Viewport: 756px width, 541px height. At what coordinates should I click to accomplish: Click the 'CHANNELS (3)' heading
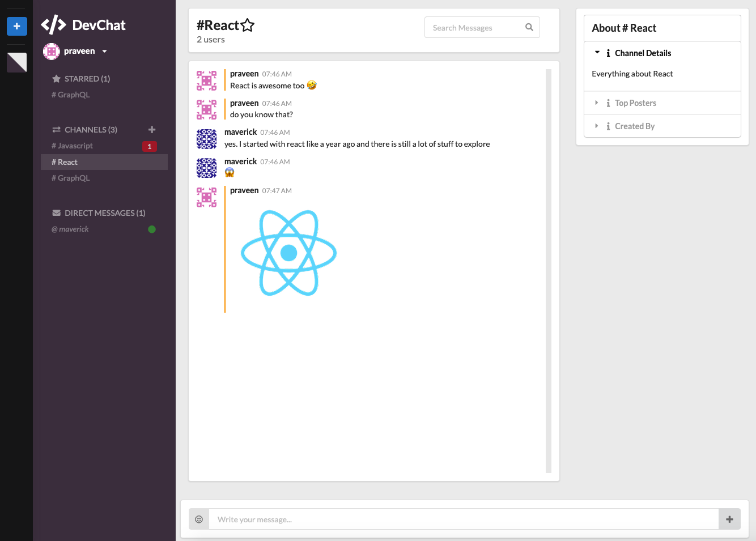click(x=91, y=130)
